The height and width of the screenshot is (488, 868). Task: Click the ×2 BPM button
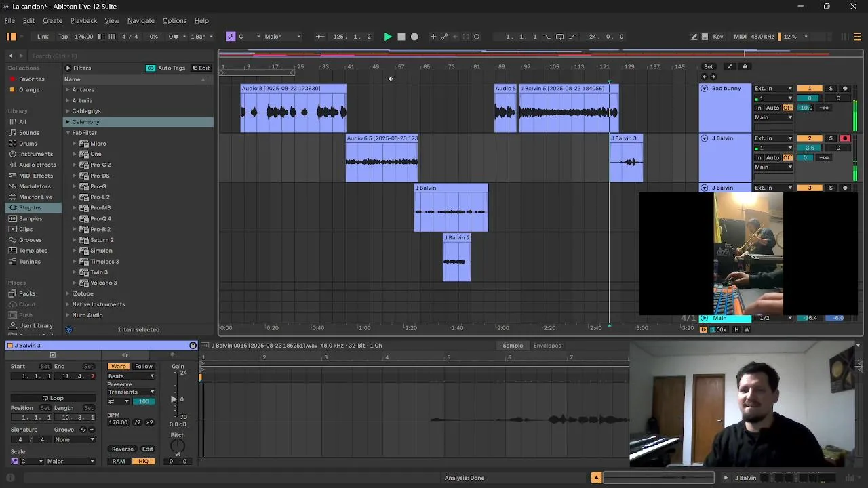coord(149,422)
